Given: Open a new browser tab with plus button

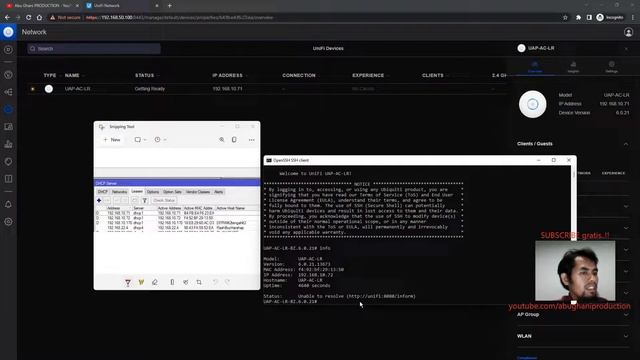Looking at the screenshot, I should pyautogui.click(x=170, y=6).
